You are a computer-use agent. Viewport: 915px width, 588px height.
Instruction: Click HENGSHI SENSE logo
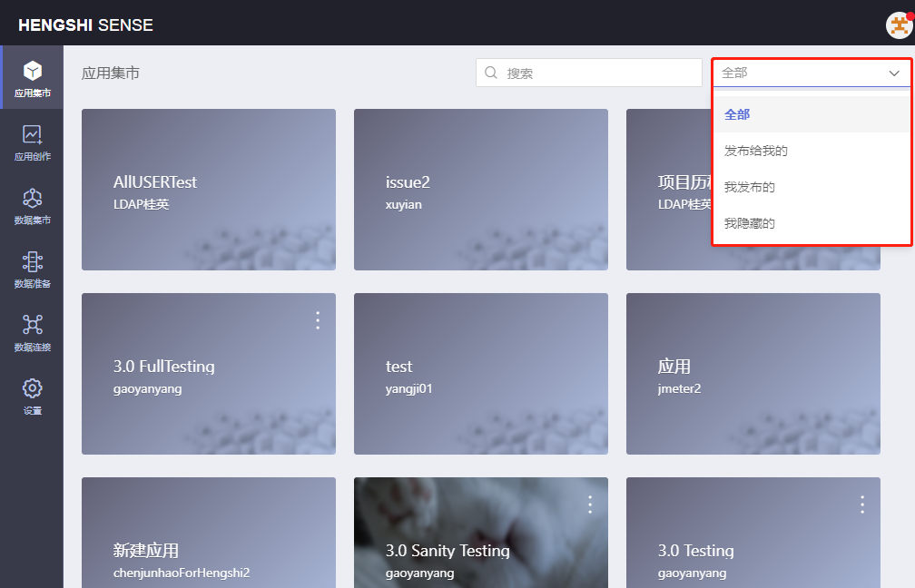tap(85, 25)
